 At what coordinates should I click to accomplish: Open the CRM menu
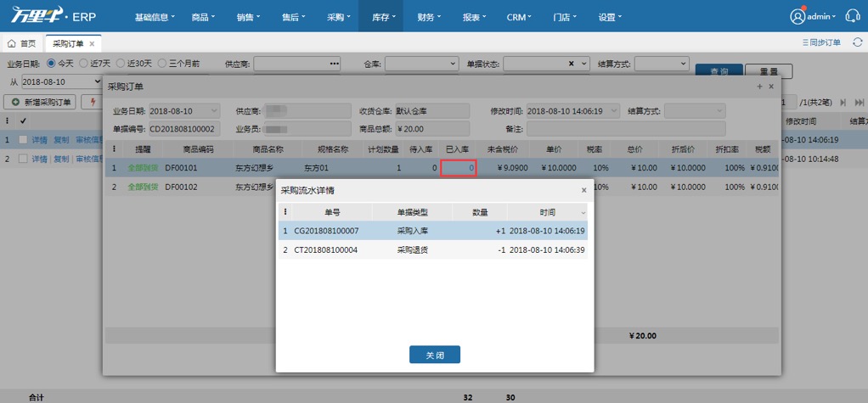519,17
